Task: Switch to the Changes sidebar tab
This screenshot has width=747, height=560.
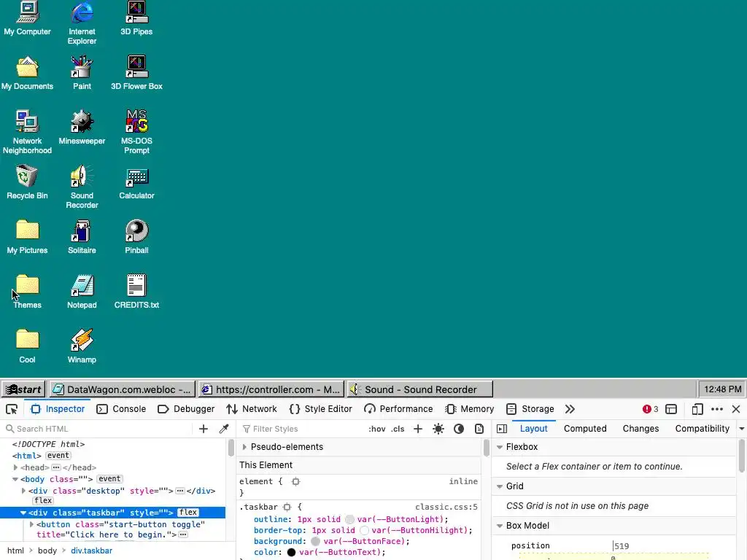Action: [640, 429]
